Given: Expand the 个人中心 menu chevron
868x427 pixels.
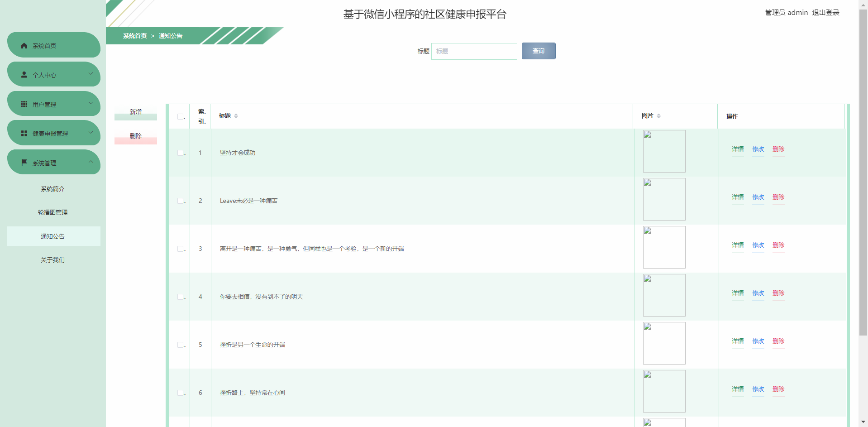Looking at the screenshot, I should click(x=91, y=74).
